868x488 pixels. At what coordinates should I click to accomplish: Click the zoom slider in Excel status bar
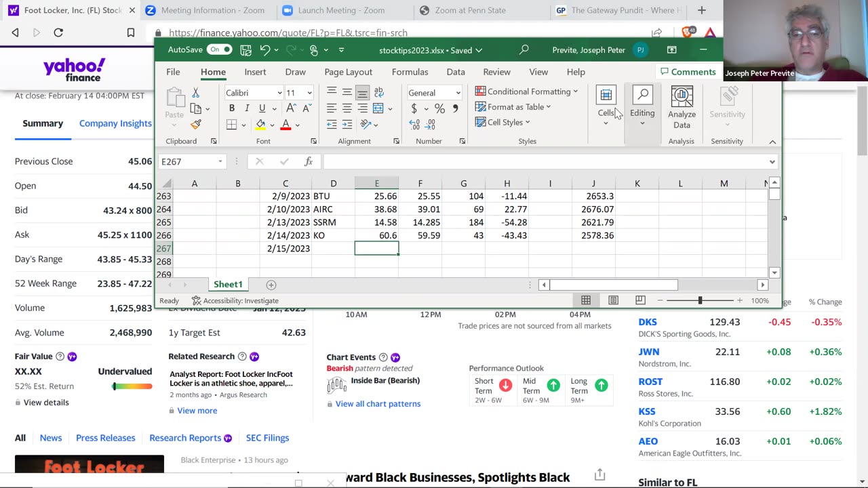[x=700, y=300]
